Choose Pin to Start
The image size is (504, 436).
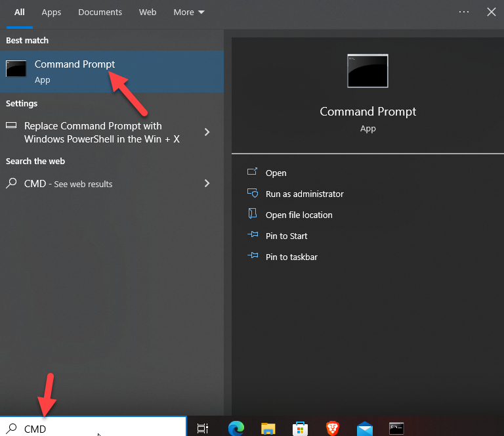click(x=286, y=236)
